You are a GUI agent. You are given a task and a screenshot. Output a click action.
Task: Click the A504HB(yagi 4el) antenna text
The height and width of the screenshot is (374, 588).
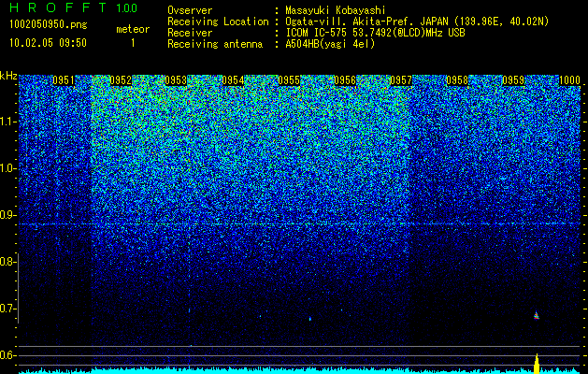[x=330, y=44]
